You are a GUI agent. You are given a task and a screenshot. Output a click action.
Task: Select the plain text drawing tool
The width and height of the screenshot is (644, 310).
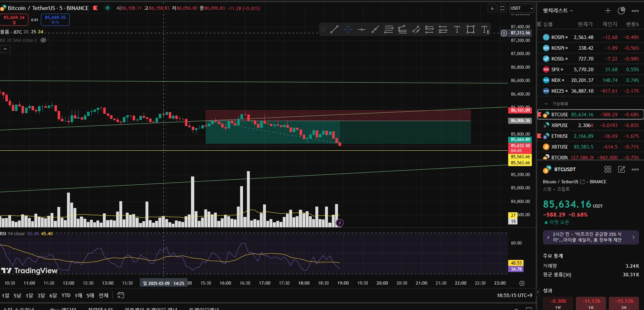point(457,30)
